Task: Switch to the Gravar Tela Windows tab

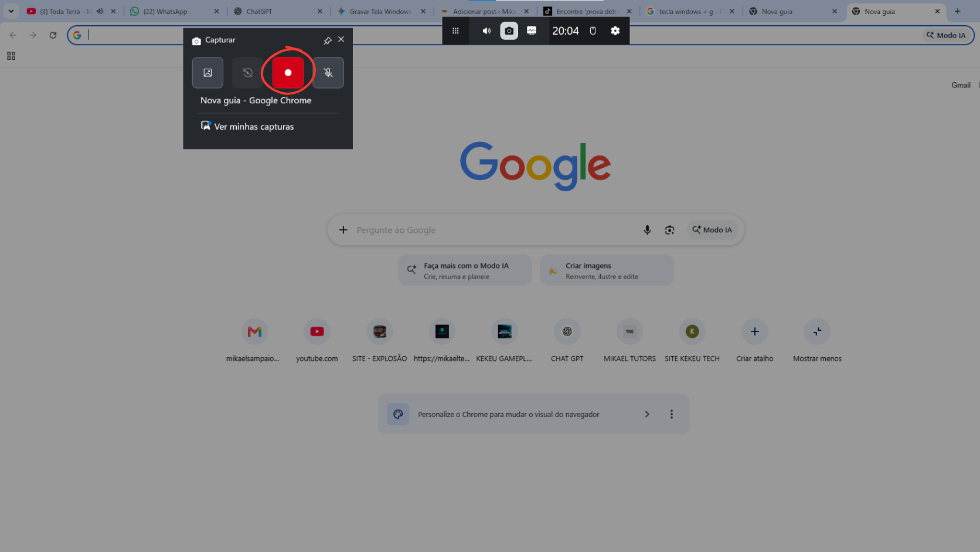Action: coord(382,11)
